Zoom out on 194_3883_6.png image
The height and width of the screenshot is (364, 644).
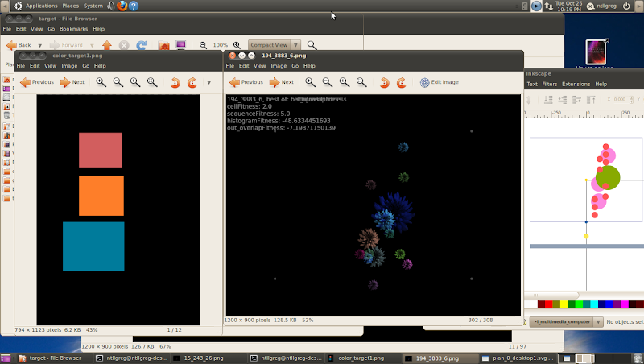coord(328,82)
